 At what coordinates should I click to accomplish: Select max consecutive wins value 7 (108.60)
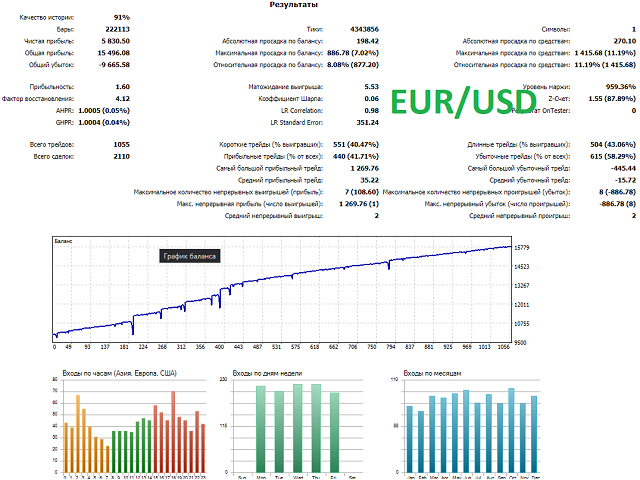(362, 192)
